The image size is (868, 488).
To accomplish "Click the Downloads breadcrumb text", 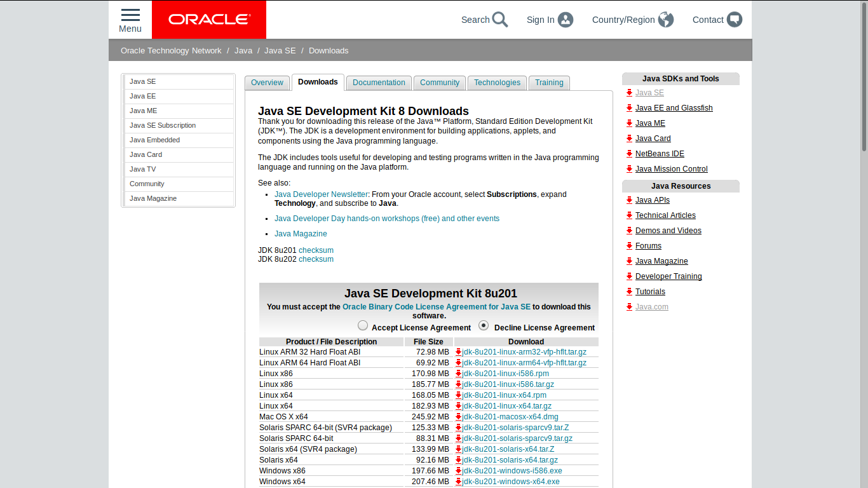I will click(329, 51).
